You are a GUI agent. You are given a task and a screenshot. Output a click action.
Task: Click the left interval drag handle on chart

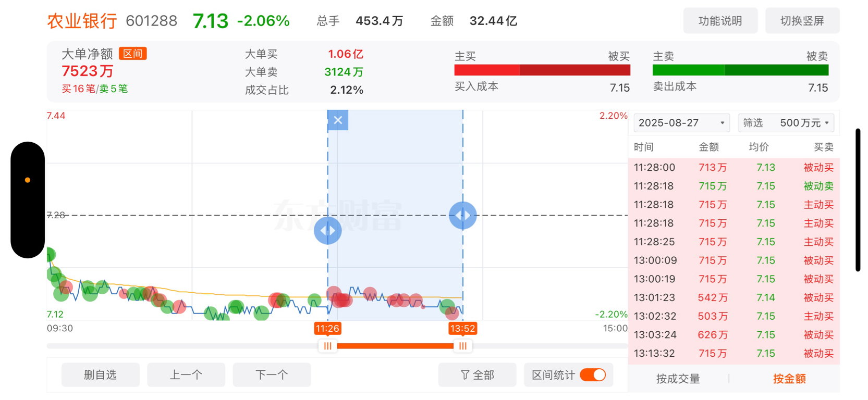tap(328, 230)
